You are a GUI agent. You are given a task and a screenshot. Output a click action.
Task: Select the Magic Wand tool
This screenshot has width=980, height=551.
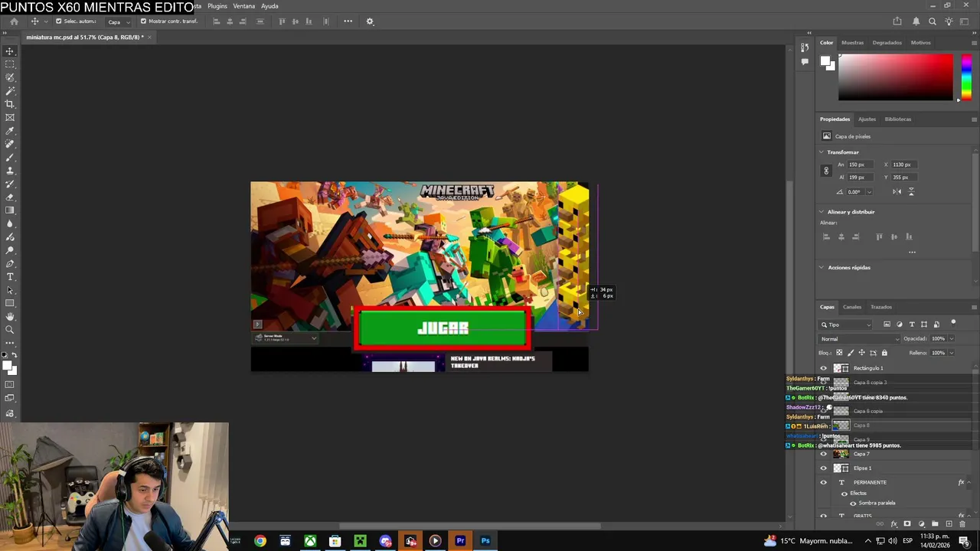pyautogui.click(x=10, y=91)
